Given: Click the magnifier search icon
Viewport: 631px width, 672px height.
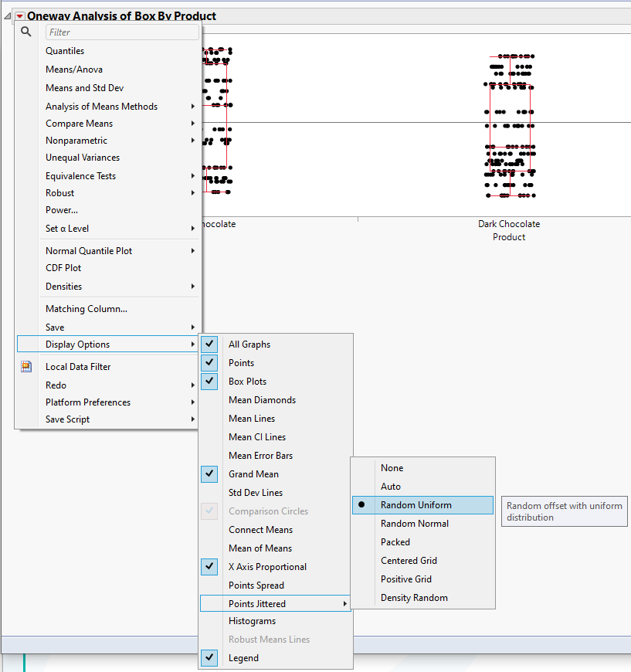Looking at the screenshot, I should coord(25,32).
